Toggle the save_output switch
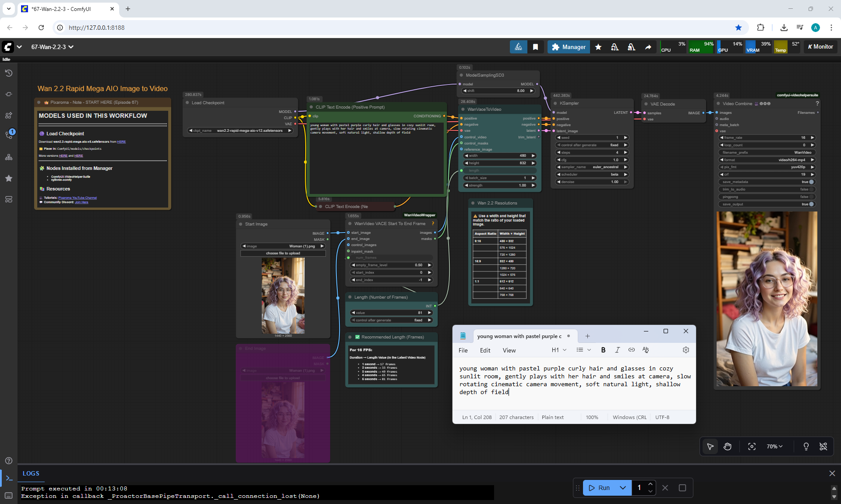 pos(811,204)
